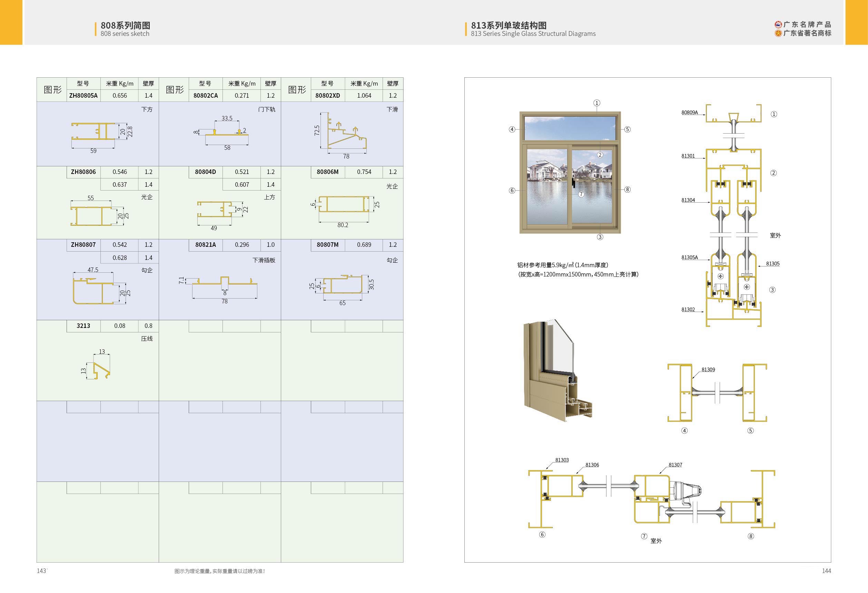Click model number 80821A
Image resolution: width=868 pixels, height=593 pixels.
click(205, 245)
